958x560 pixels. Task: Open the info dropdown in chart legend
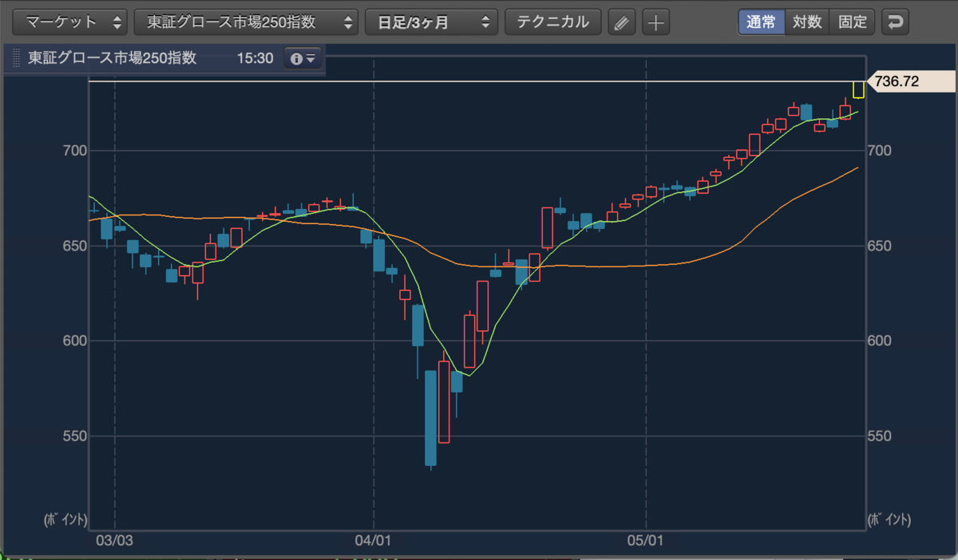point(303,58)
